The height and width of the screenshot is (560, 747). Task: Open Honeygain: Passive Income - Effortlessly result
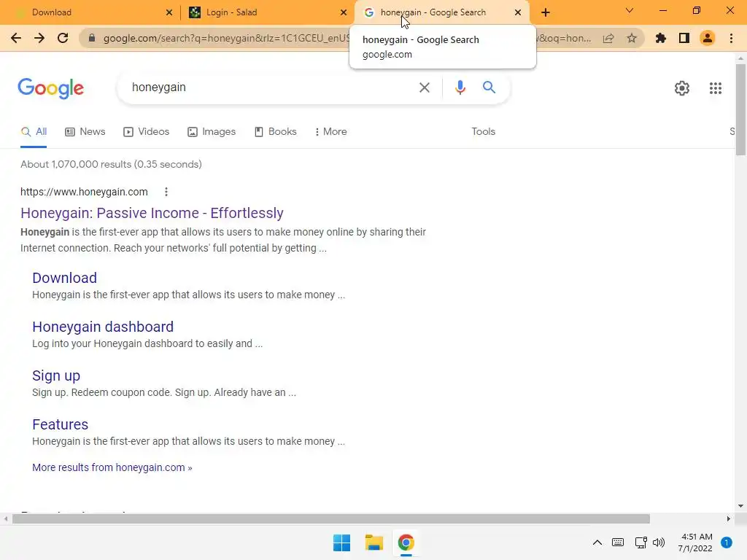152,213
